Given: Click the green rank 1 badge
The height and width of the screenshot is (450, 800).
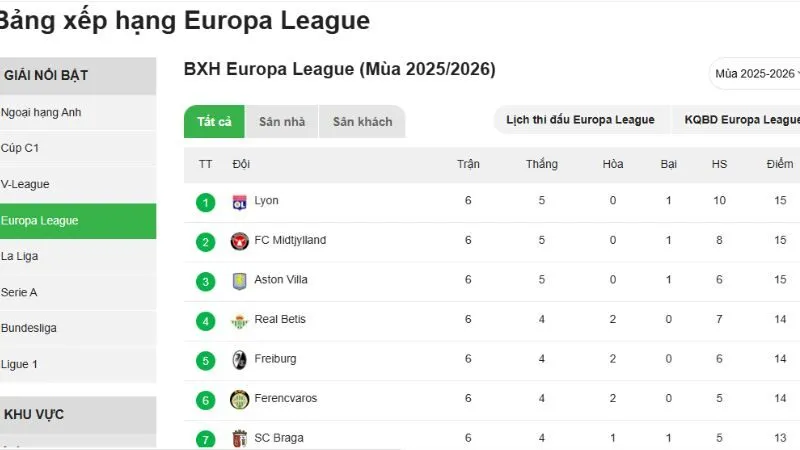Looking at the screenshot, I should coord(206,202).
